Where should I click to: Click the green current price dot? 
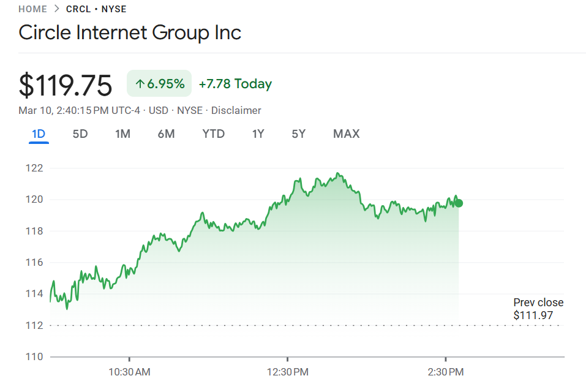pyautogui.click(x=459, y=203)
